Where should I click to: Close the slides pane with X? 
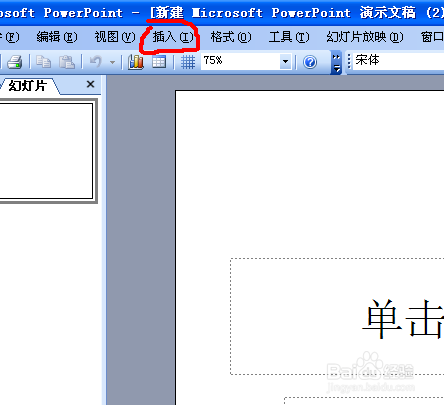(90, 84)
